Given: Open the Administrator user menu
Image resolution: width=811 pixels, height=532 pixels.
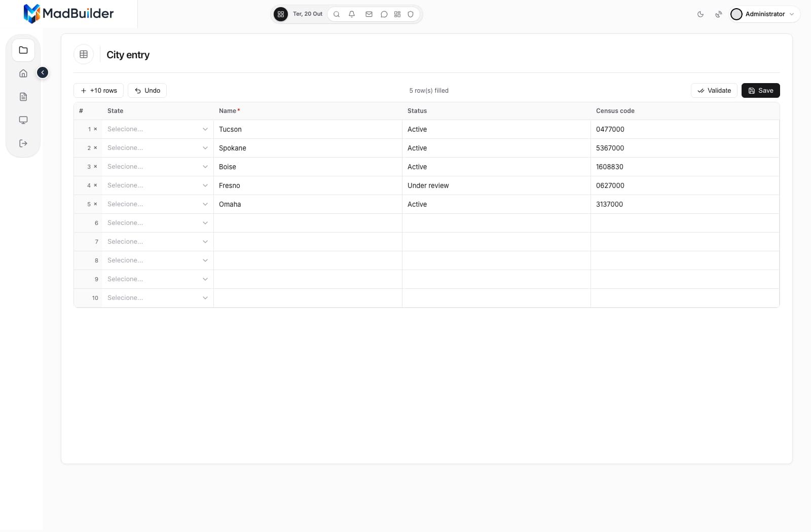Looking at the screenshot, I should (765, 14).
